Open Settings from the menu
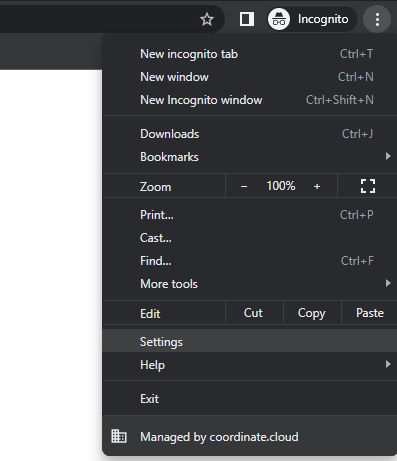Viewport: 397px width, 461px height. [250, 342]
